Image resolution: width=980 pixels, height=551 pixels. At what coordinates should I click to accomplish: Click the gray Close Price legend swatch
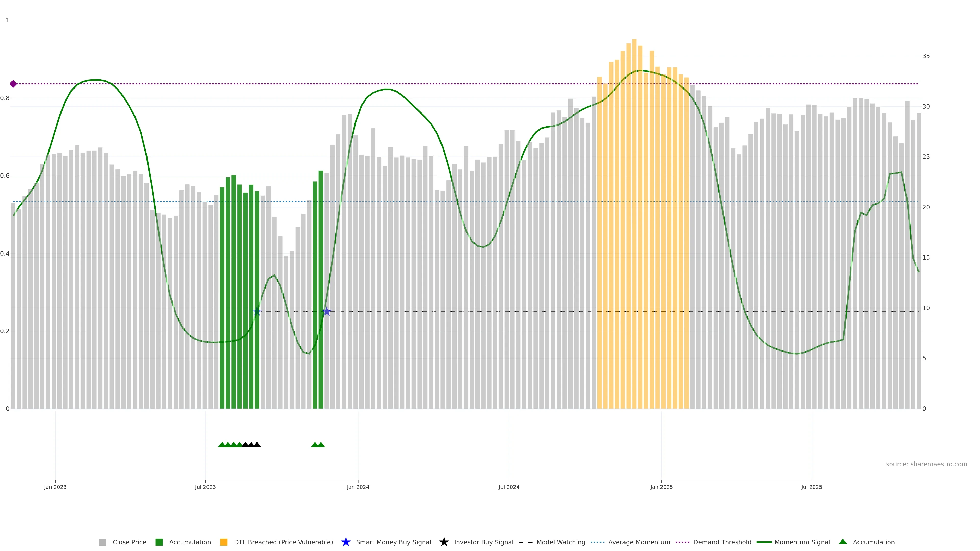click(102, 542)
